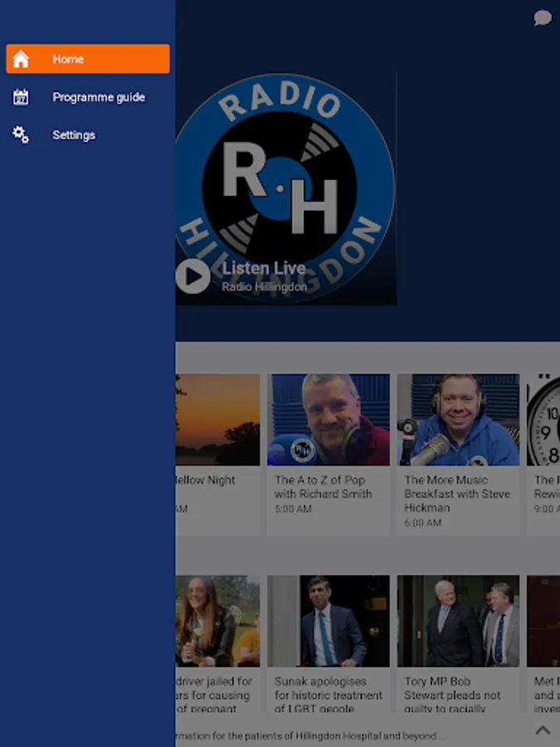Viewport: 560px width, 747px height.
Task: Expand the bottom bar up-chevron
Action: (543, 730)
